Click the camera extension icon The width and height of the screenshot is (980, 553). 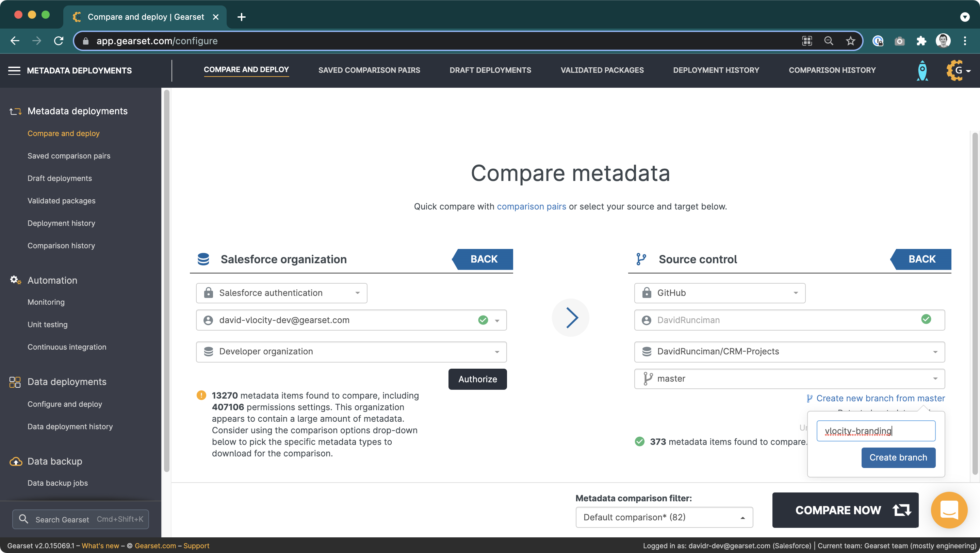(x=899, y=41)
